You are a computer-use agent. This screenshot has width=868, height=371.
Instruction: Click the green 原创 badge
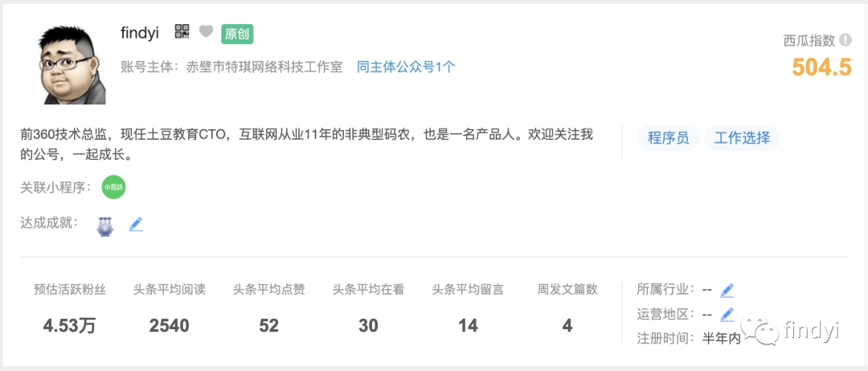tap(237, 34)
